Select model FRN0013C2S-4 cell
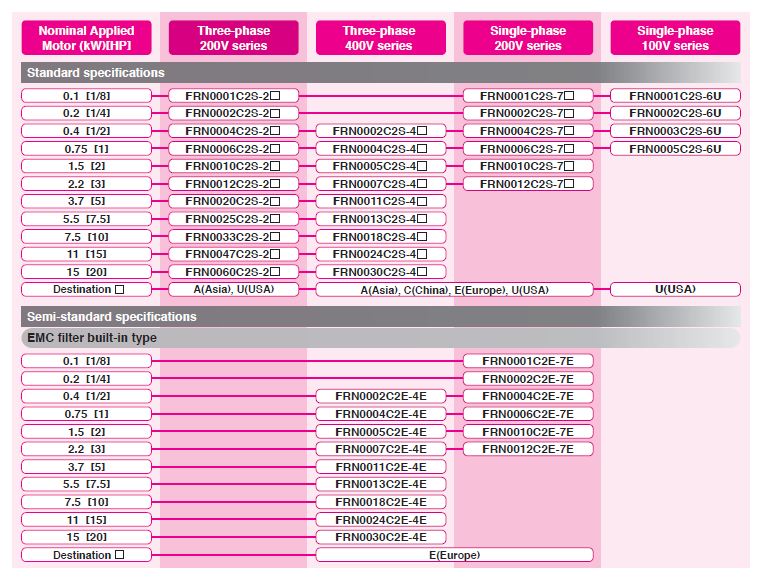This screenshot has width=762, height=584. (x=381, y=219)
